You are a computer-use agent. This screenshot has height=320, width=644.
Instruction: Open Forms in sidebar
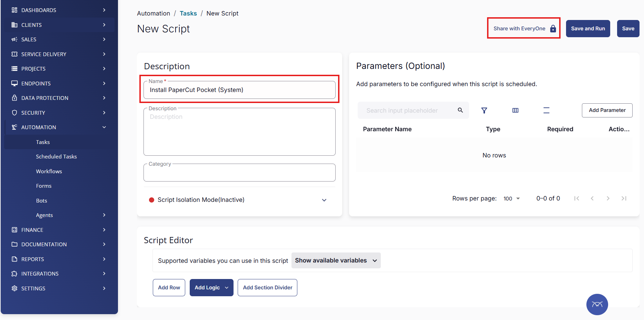(44, 186)
